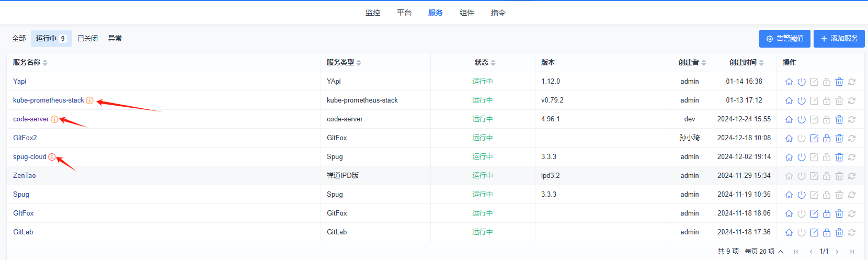Click the lock icon in GitLab row

pos(827,232)
